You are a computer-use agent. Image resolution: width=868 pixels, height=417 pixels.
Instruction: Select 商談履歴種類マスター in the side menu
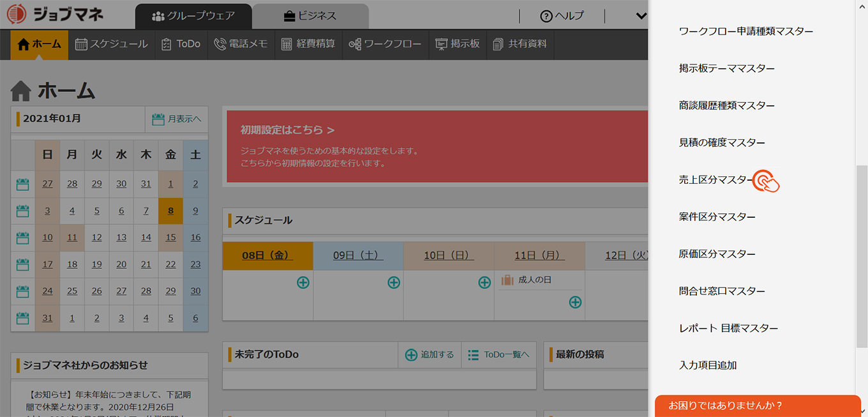727,105
